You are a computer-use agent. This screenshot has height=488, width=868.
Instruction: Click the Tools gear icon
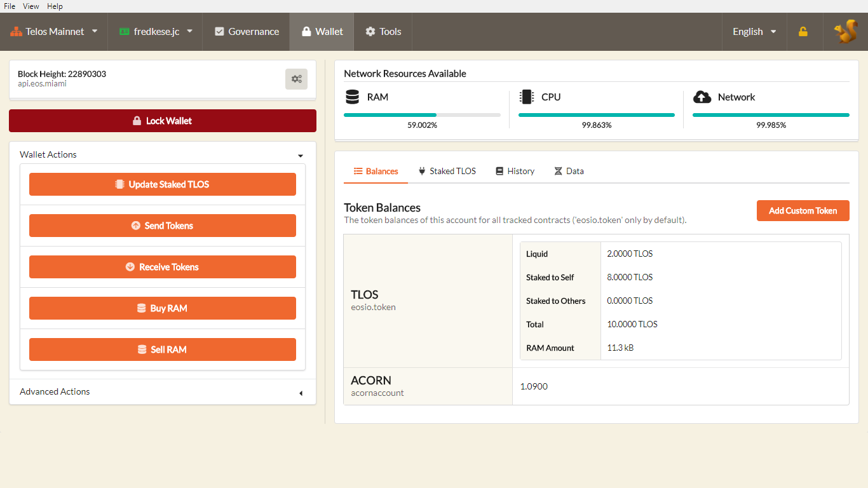[x=370, y=31]
